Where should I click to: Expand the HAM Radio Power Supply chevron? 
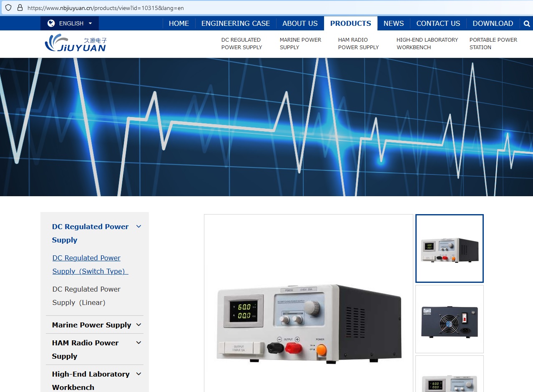click(x=139, y=343)
